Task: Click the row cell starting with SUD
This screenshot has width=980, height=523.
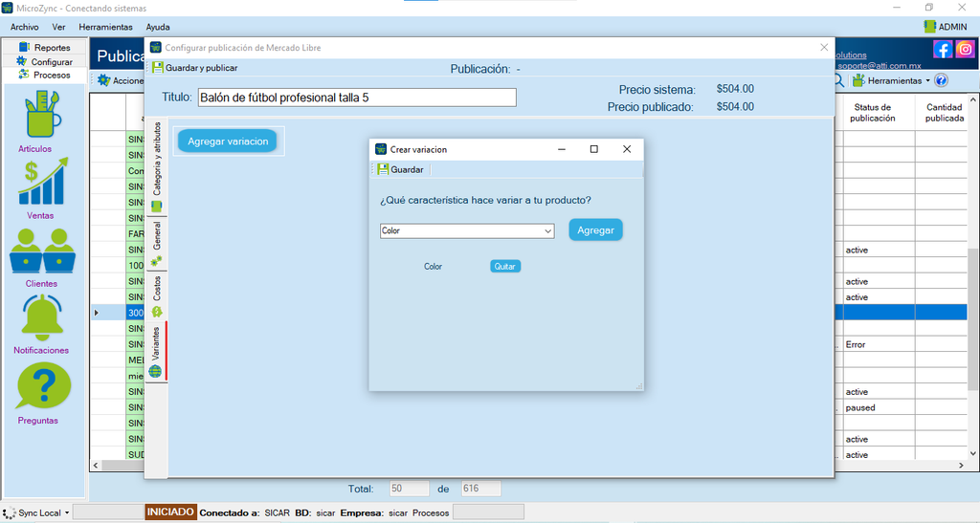Action: tap(136, 454)
